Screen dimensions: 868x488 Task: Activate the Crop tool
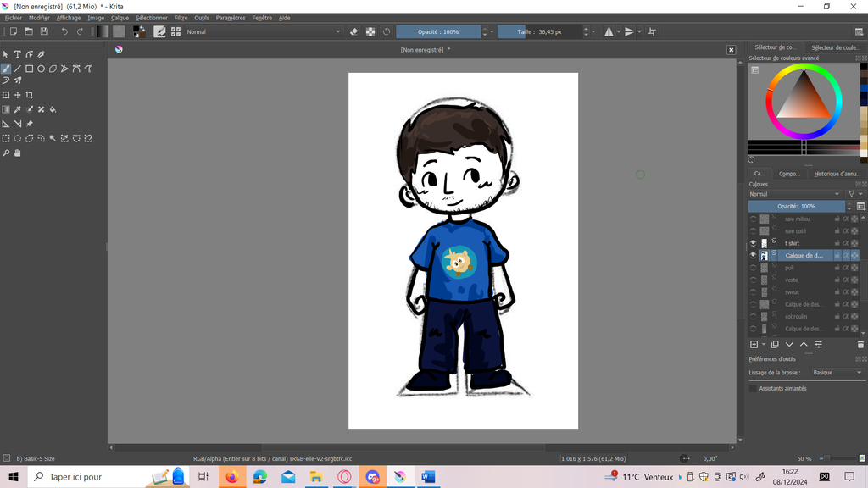click(29, 95)
